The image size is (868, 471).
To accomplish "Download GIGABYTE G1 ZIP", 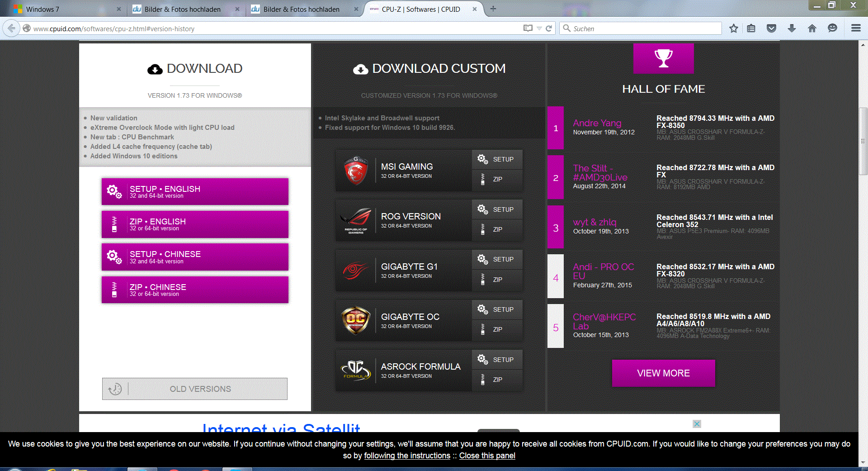I will pos(497,280).
